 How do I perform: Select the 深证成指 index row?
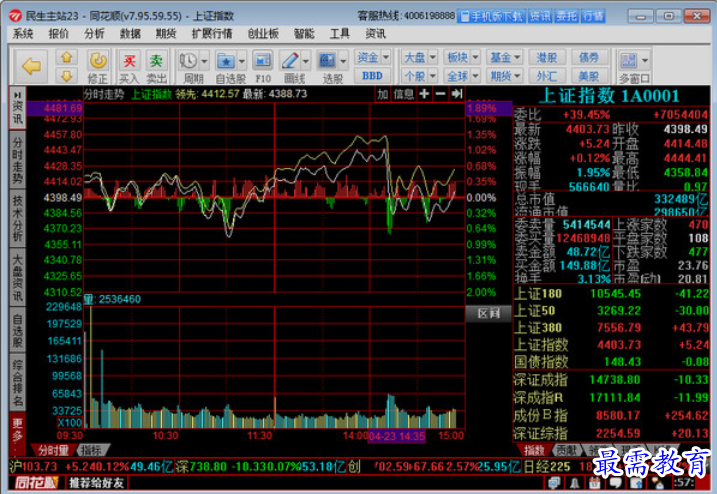(x=611, y=380)
